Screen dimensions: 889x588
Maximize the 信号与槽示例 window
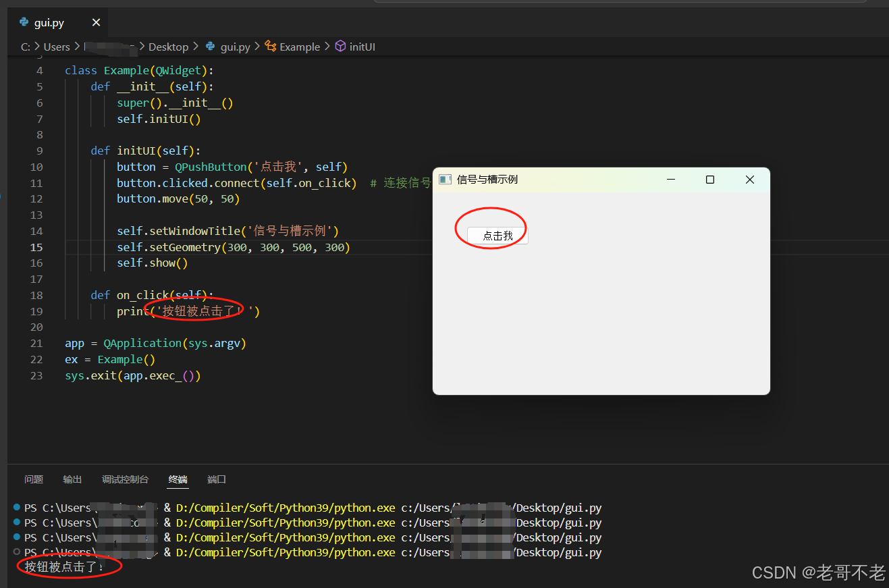(x=710, y=180)
